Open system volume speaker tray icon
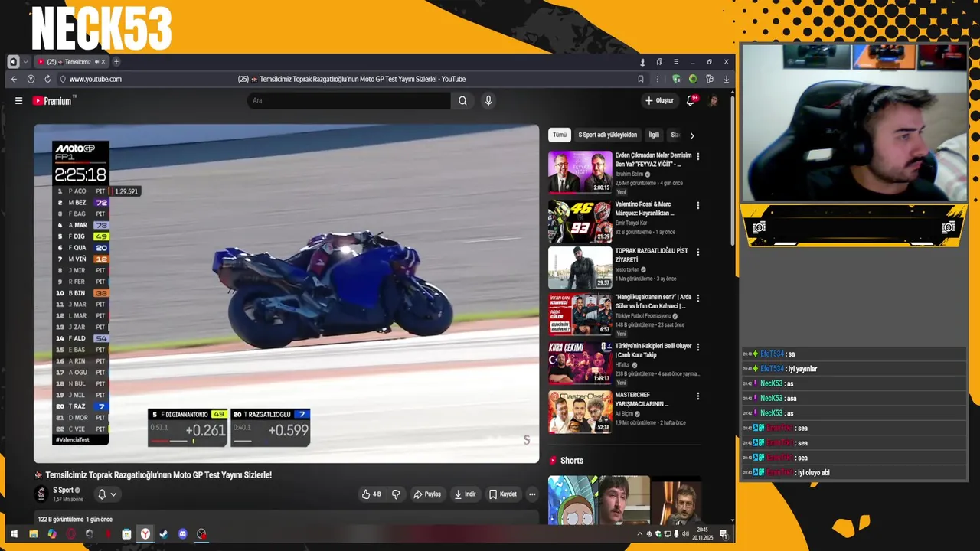Screen dimensions: 980x551 tap(685, 534)
